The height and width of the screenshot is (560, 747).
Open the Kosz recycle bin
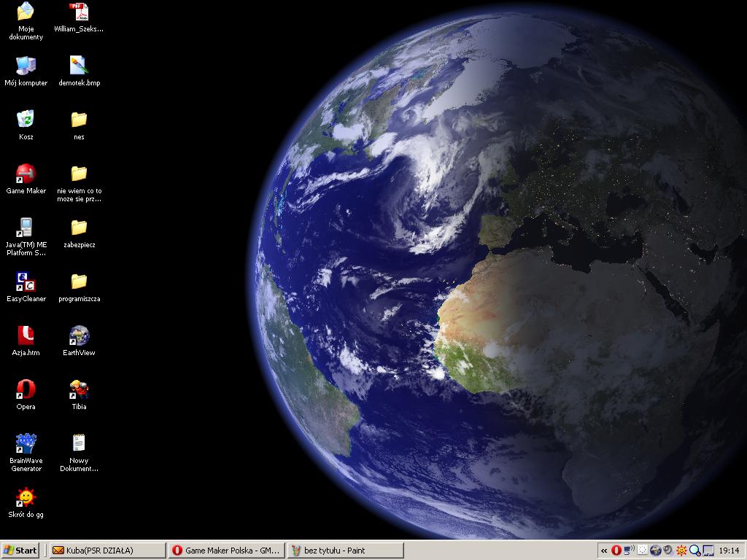point(26,121)
